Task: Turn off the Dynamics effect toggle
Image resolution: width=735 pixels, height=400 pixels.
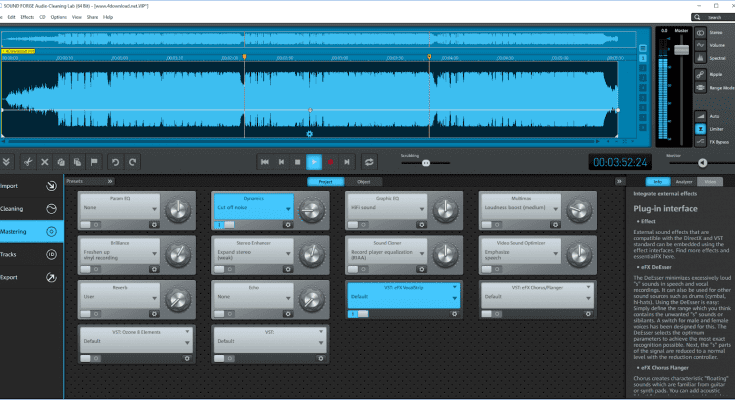Action: 220,224
